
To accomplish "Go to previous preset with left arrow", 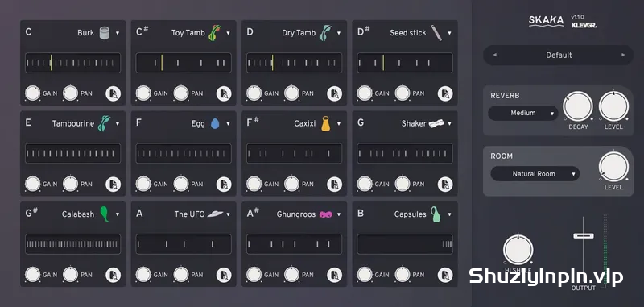I will pos(494,55).
